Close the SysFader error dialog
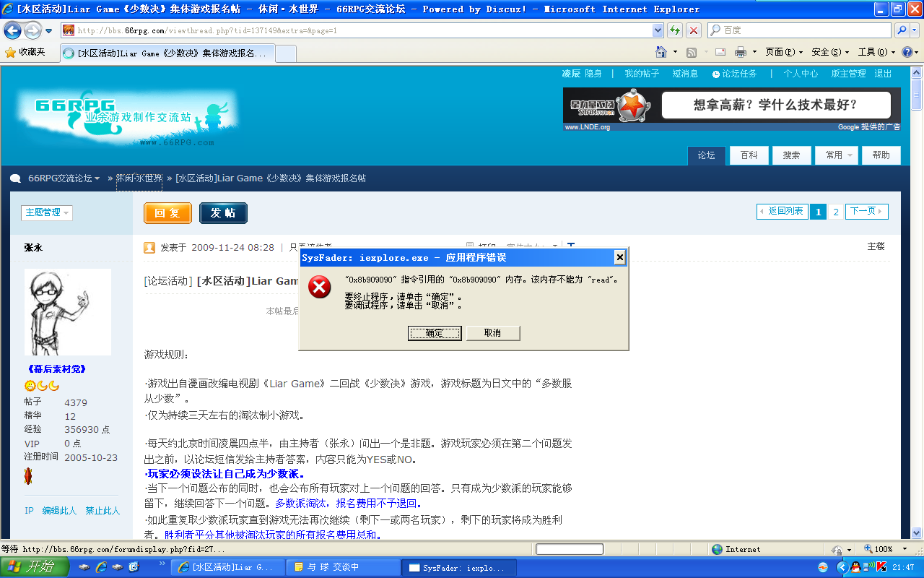This screenshot has height=578, width=924. [619, 257]
